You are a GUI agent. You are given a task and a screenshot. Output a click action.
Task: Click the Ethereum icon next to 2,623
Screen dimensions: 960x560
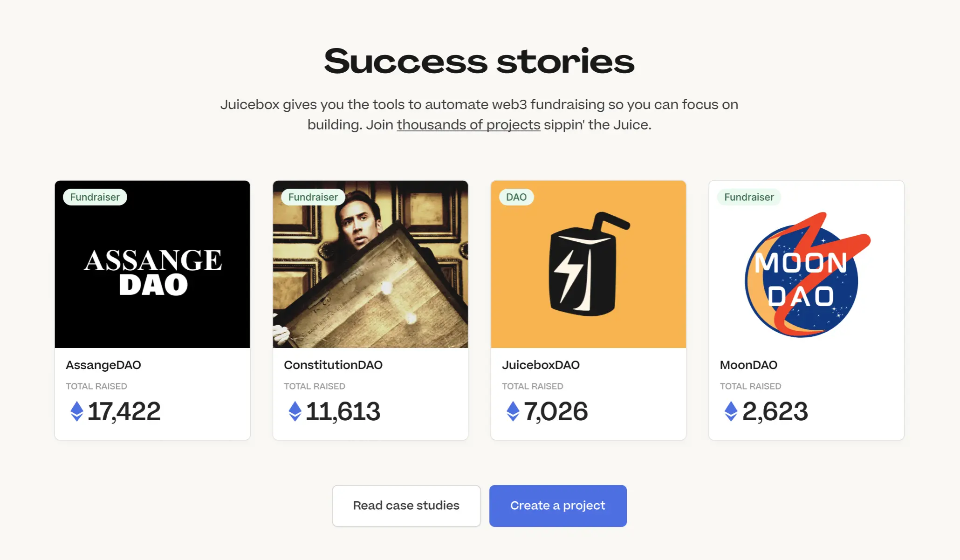click(x=730, y=410)
